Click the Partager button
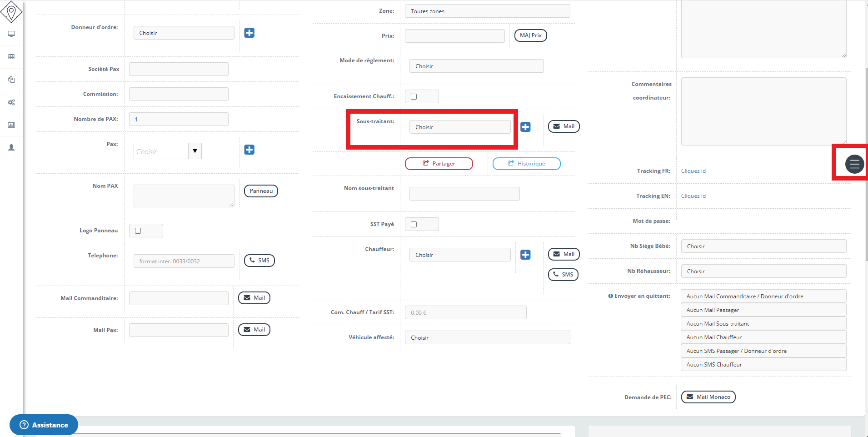Image resolution: width=868 pixels, height=437 pixels. coord(439,164)
